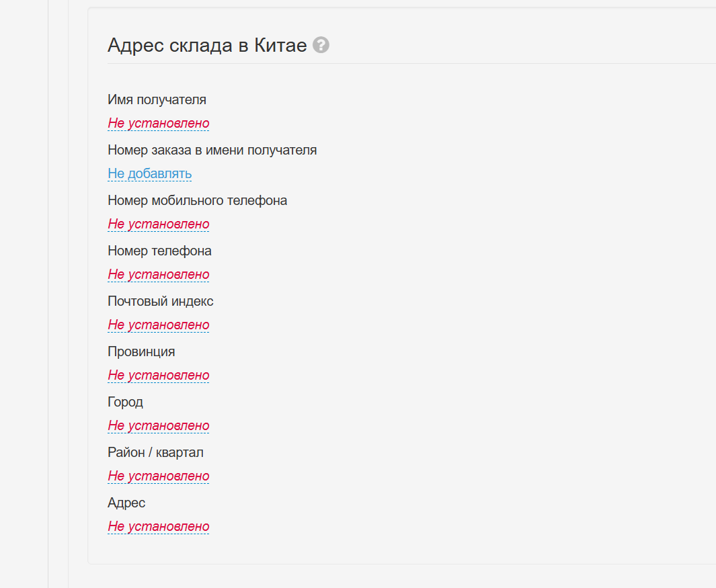Set the Адрес field unset value
Screen dimensions: 716x588
pyautogui.click(x=159, y=527)
